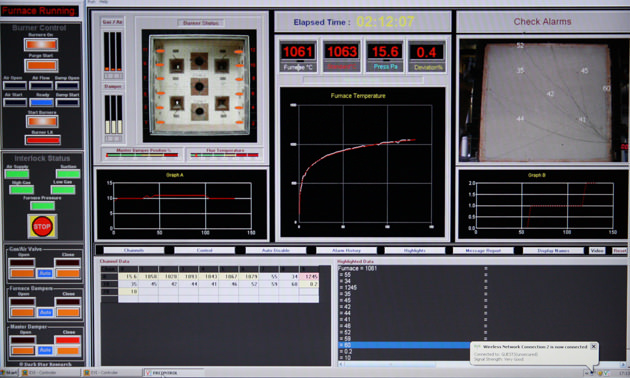Click the blue Ready indicator
Viewport: 630px width, 378px height.
click(x=41, y=102)
